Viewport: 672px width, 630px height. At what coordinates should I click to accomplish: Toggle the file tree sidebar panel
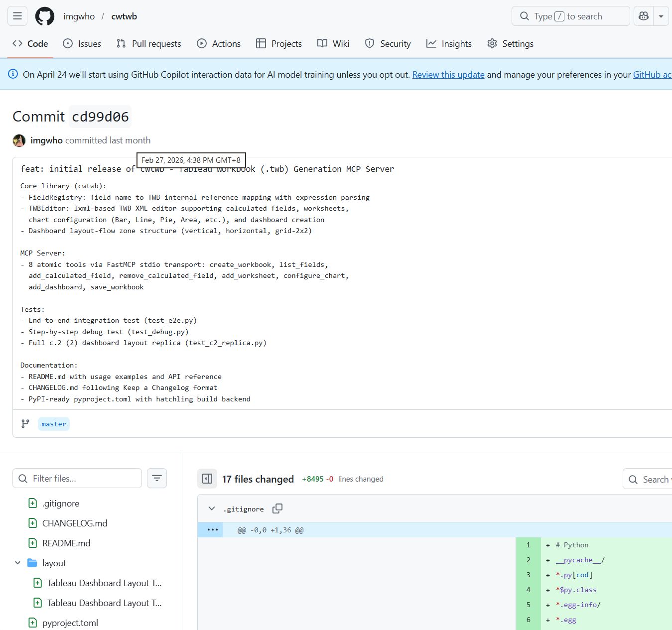tap(207, 479)
